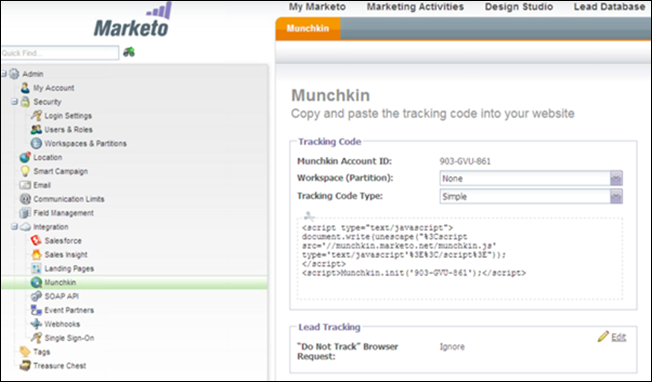The image size is (652, 382).
Task: Click the Treasure Chest icon
Action: pyautogui.click(x=25, y=366)
